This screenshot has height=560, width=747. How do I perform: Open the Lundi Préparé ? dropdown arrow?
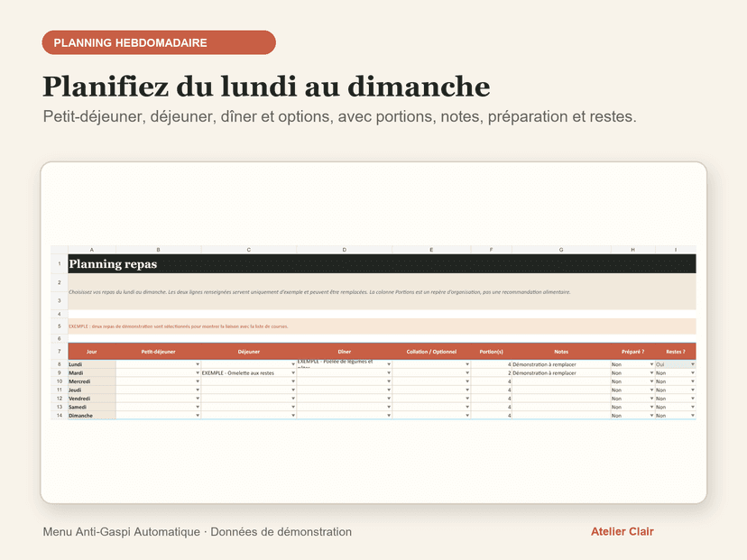(651, 364)
